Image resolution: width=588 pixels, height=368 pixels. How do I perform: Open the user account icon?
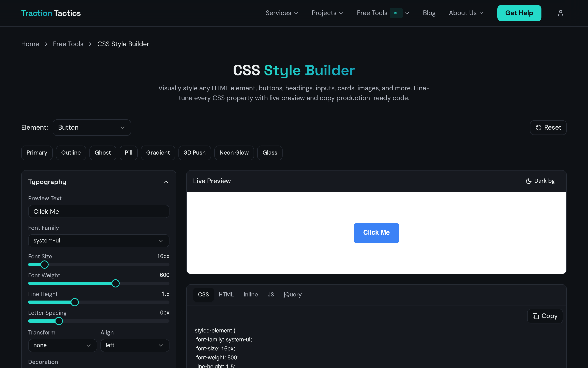(560, 13)
